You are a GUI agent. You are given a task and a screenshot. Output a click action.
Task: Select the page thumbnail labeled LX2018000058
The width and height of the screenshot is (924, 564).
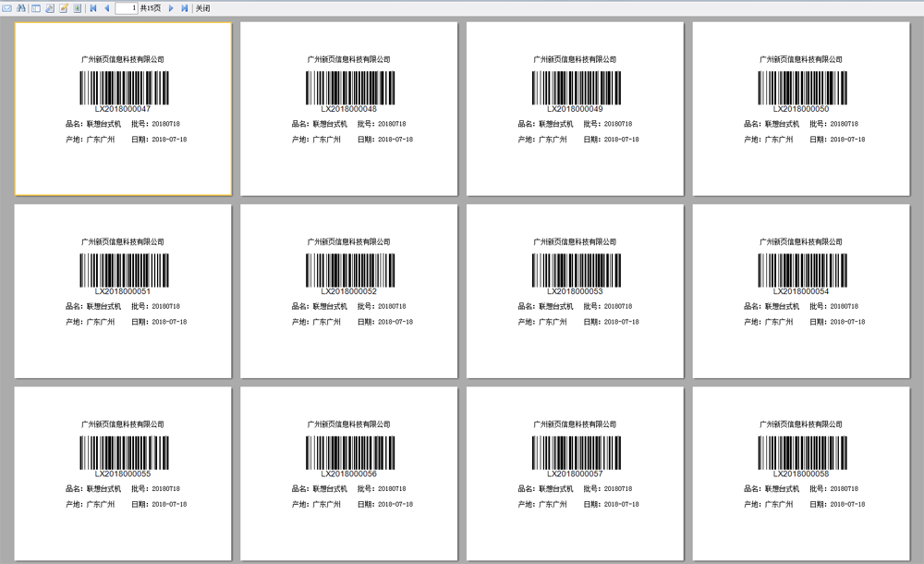point(801,473)
